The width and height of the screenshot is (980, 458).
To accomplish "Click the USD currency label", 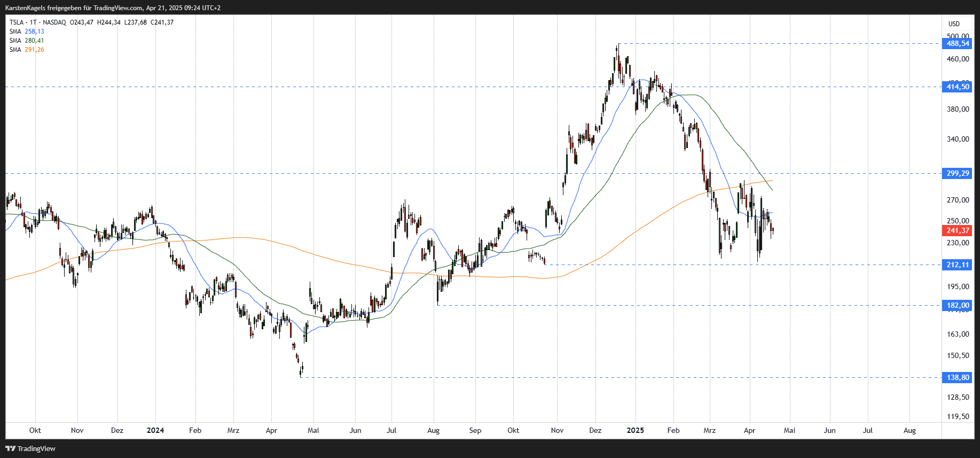I will [x=954, y=24].
